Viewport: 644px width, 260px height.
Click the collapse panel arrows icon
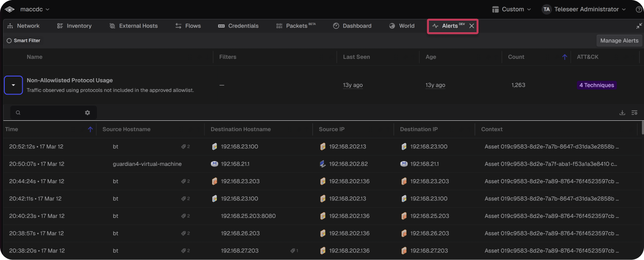[x=639, y=26]
